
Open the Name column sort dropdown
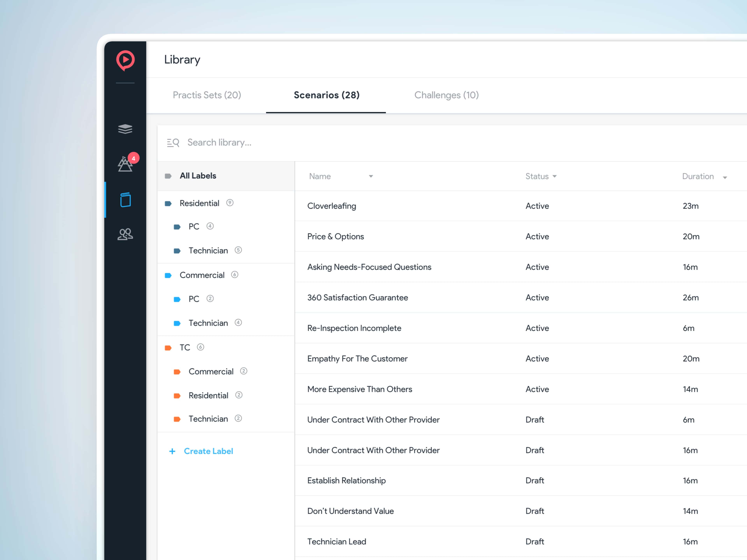click(371, 176)
